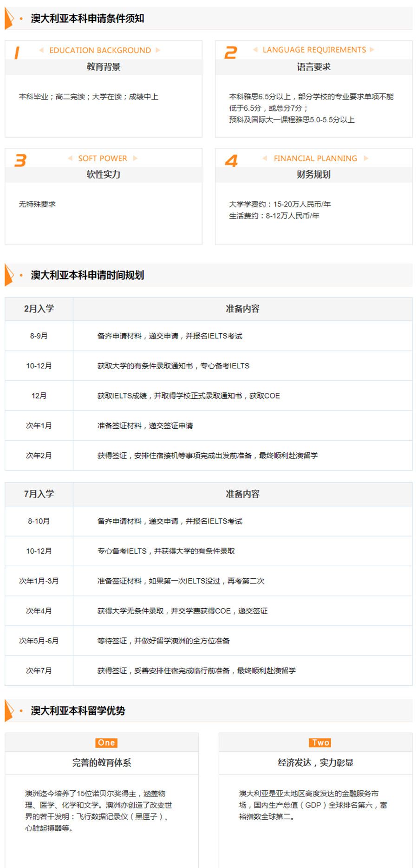Click the EDUCATION BACKGROUND label

tap(100, 50)
